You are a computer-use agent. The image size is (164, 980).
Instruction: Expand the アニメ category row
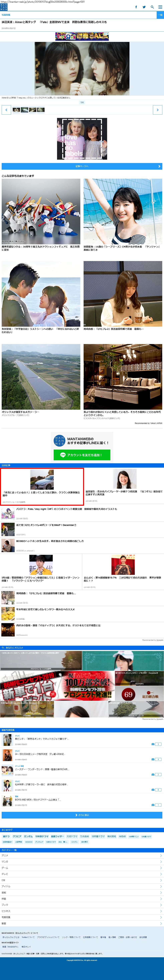[x=82, y=856]
